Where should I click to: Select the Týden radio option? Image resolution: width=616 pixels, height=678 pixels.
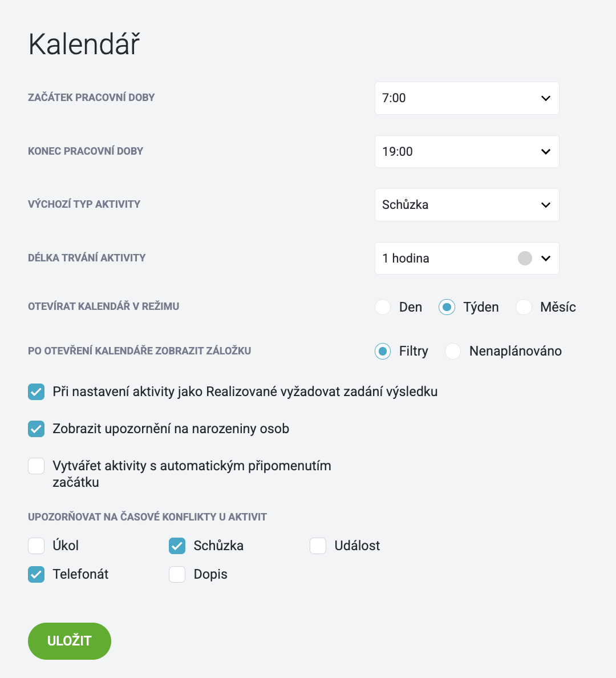447,307
